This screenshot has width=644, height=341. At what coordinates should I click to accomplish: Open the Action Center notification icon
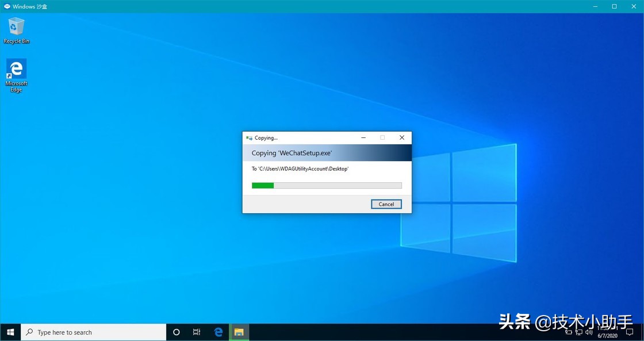coord(628,332)
